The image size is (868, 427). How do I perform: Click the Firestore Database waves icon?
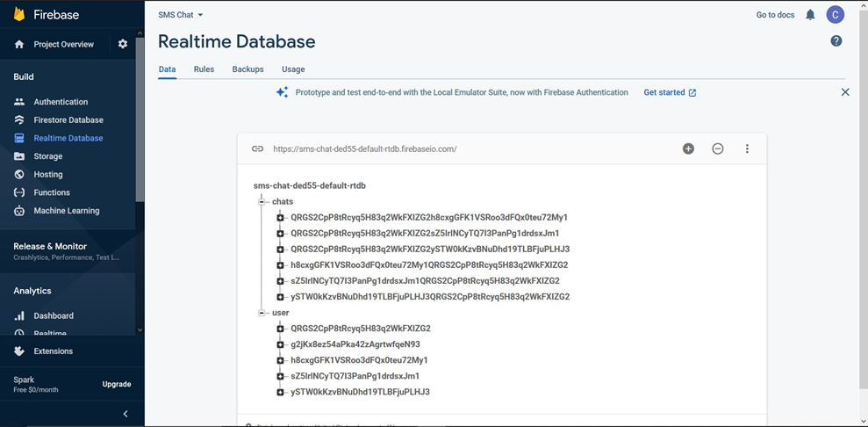coord(19,120)
